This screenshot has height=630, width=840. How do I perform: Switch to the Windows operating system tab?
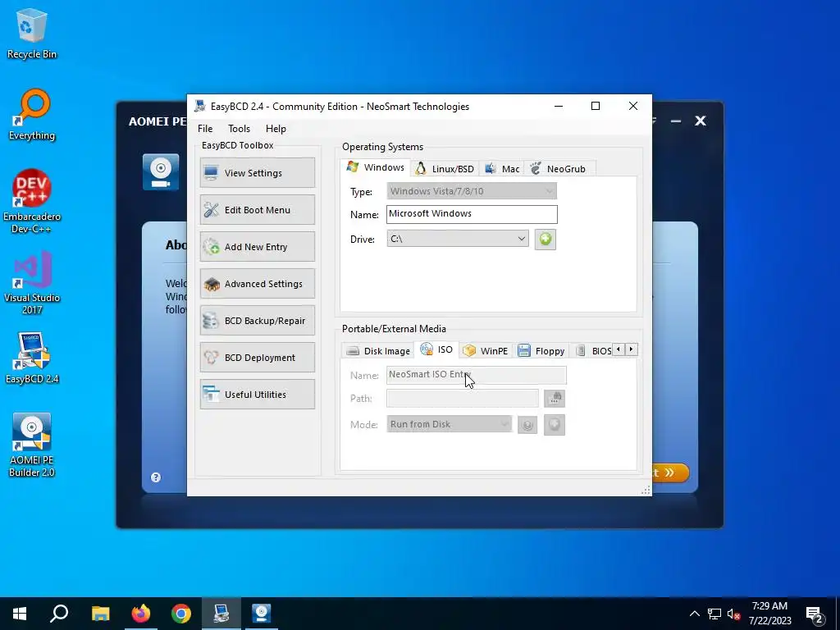tap(376, 167)
